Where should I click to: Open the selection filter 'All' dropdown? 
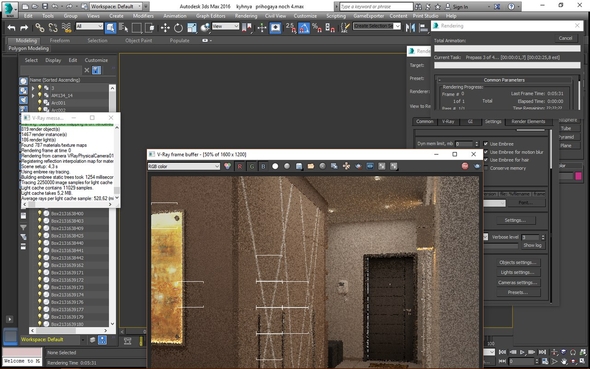(x=89, y=26)
